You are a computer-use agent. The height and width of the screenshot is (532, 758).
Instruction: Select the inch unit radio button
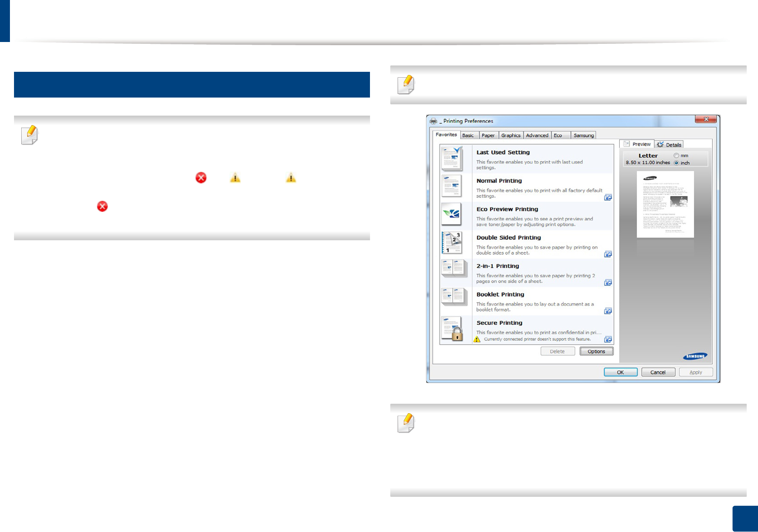point(676,163)
